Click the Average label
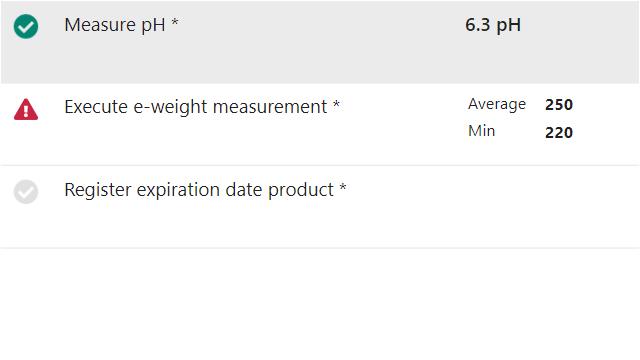This screenshot has width=640, height=360. [497, 104]
